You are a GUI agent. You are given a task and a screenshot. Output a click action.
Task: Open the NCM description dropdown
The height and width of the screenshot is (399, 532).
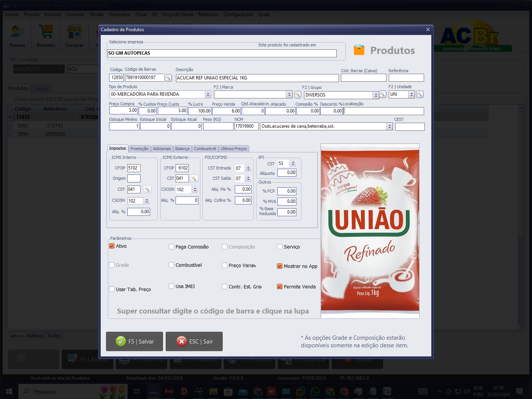pos(389,127)
